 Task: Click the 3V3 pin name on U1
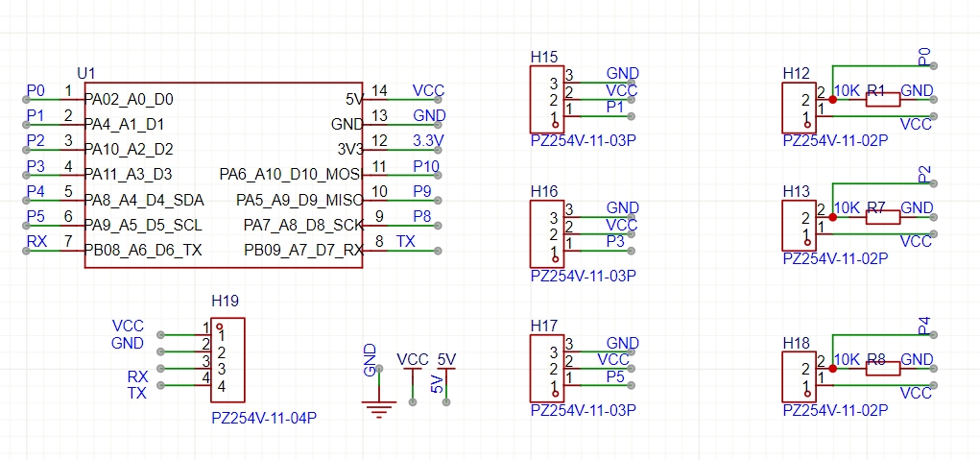pos(350,150)
